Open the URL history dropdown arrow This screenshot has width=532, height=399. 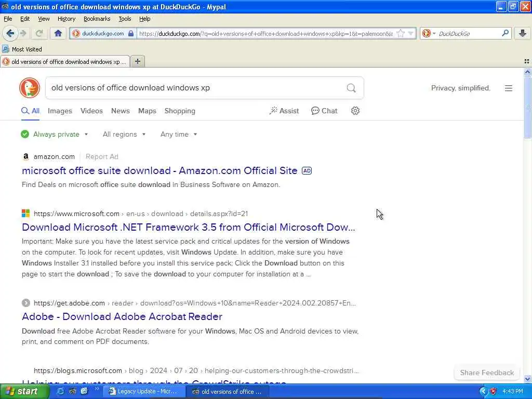(411, 34)
